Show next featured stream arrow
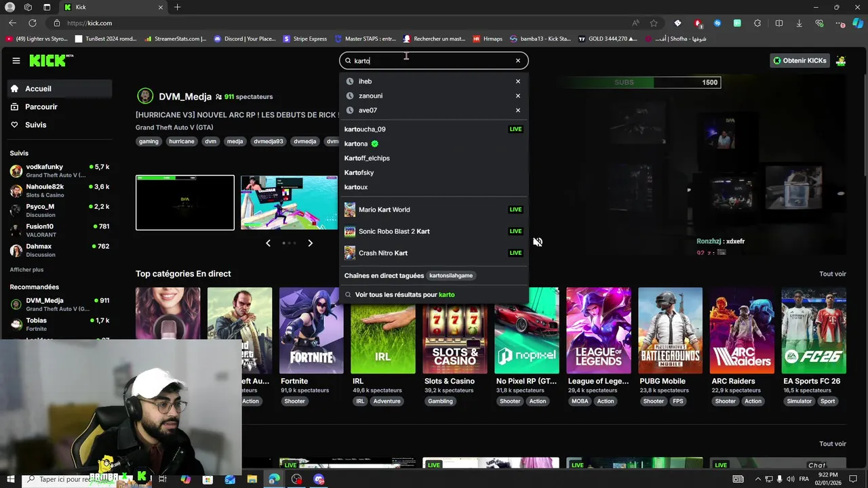The height and width of the screenshot is (488, 868). click(x=310, y=243)
